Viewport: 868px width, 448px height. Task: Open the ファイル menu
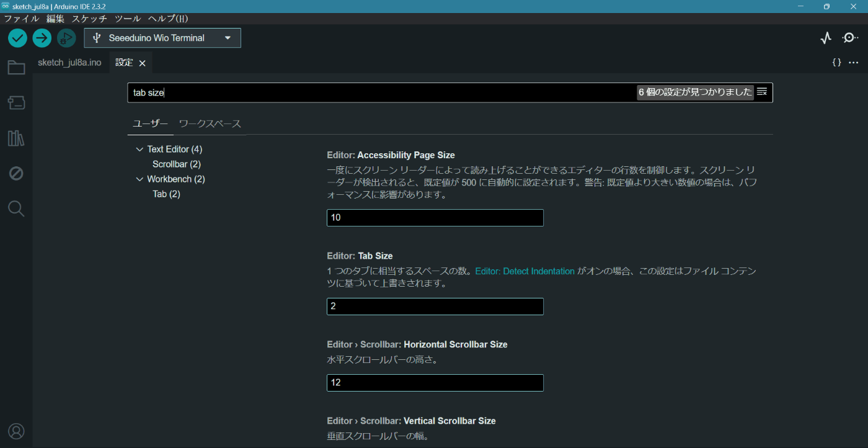pyautogui.click(x=22, y=19)
